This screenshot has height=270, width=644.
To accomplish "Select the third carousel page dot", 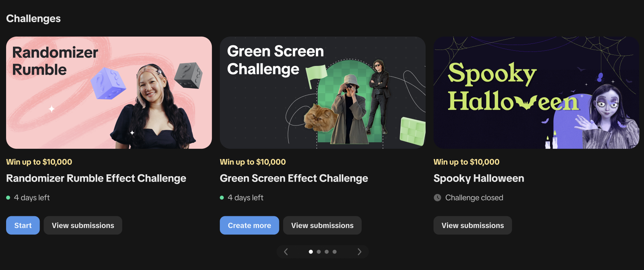I will pyautogui.click(x=327, y=252).
